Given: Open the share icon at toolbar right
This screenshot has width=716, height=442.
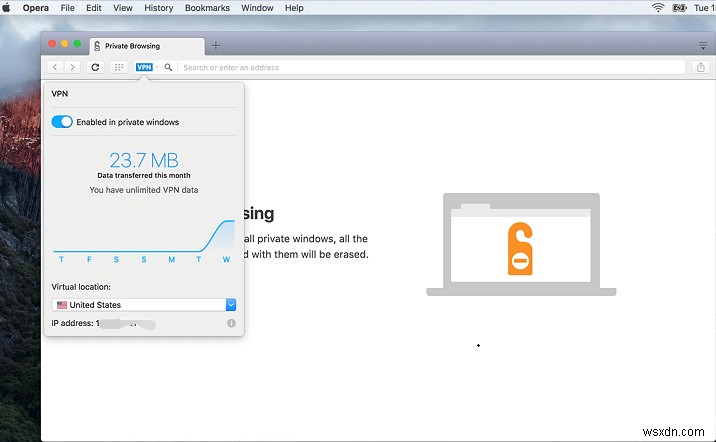Looking at the screenshot, I should click(700, 67).
